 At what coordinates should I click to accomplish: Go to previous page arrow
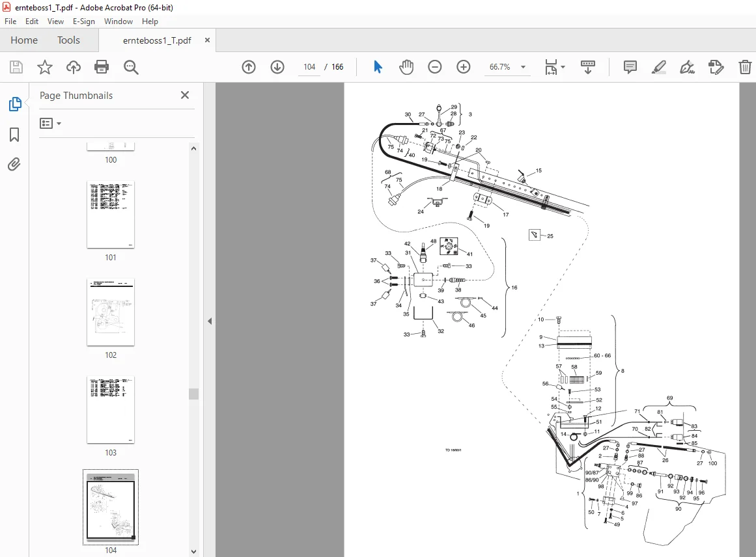(249, 67)
